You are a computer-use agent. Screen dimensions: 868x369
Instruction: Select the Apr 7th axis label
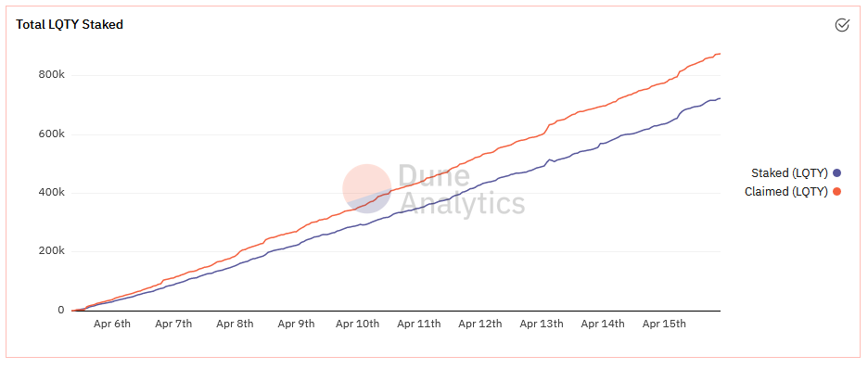pyautogui.click(x=173, y=324)
